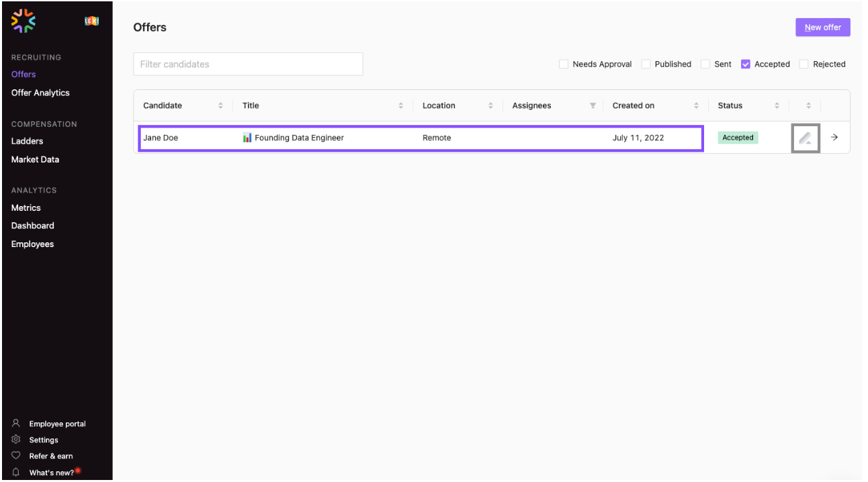This screenshot has width=868, height=482.
Task: Enable the Sent checkbox
Action: pos(705,64)
